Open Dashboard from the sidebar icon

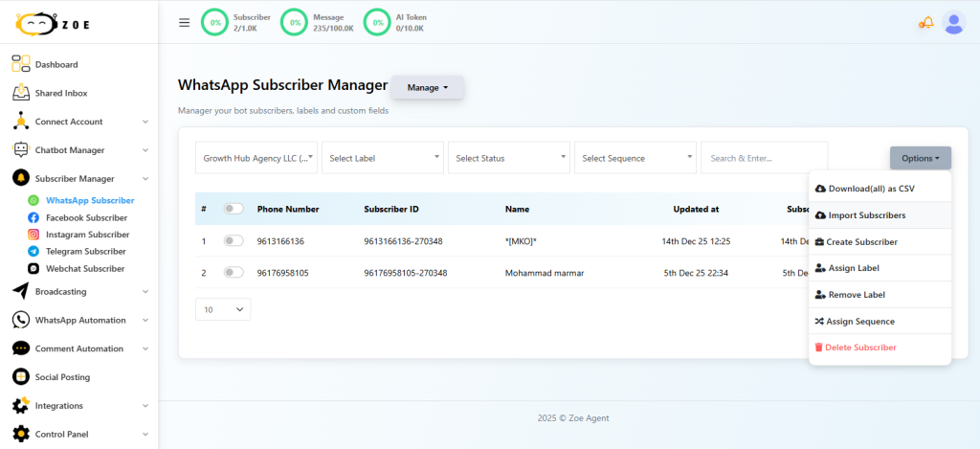pyautogui.click(x=21, y=64)
